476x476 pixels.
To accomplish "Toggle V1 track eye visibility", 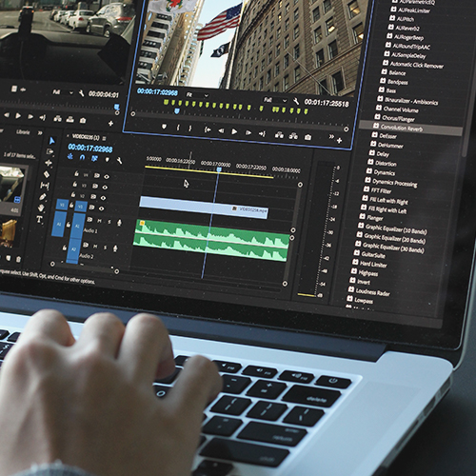I will tap(101, 208).
